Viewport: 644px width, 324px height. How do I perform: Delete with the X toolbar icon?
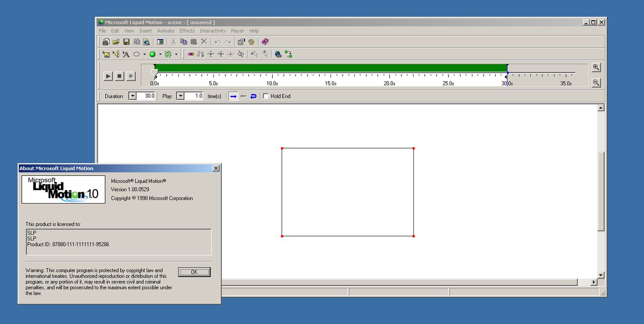point(204,42)
